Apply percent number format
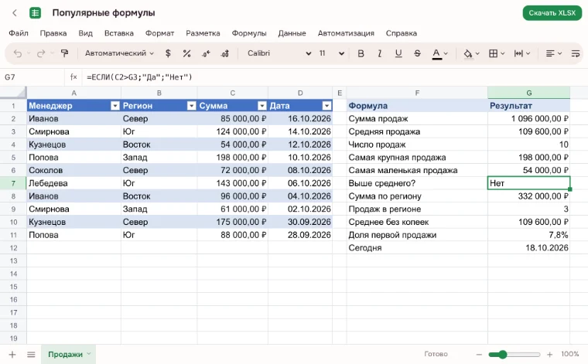 pos(186,53)
